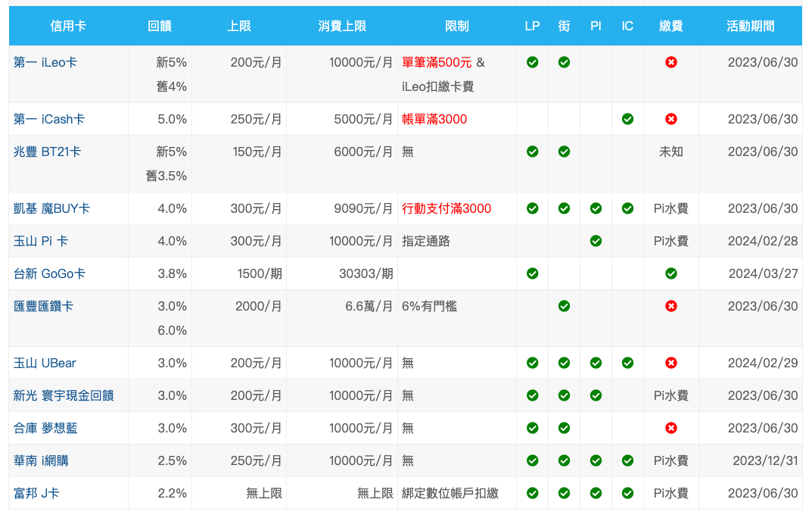This screenshot has width=812, height=515.
Task: Click the Pi水費 cell for 玉山 Pi 卡
Action: coord(671,242)
